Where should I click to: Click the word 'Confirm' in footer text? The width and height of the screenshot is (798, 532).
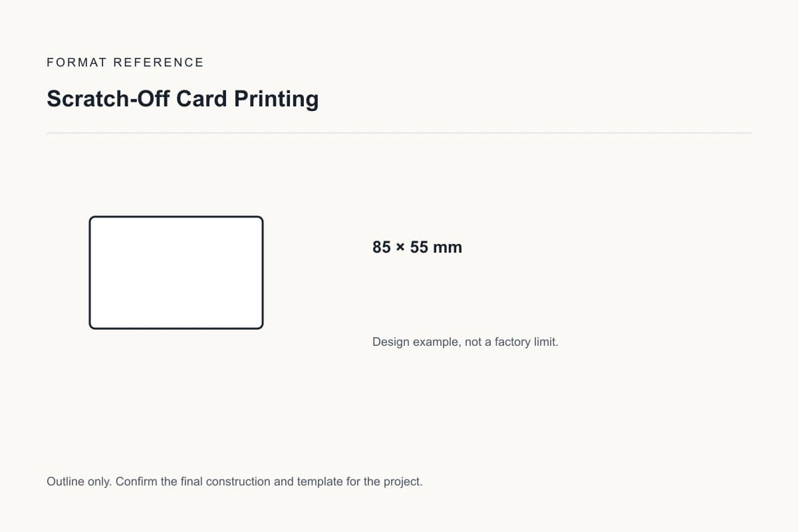pyautogui.click(x=136, y=481)
